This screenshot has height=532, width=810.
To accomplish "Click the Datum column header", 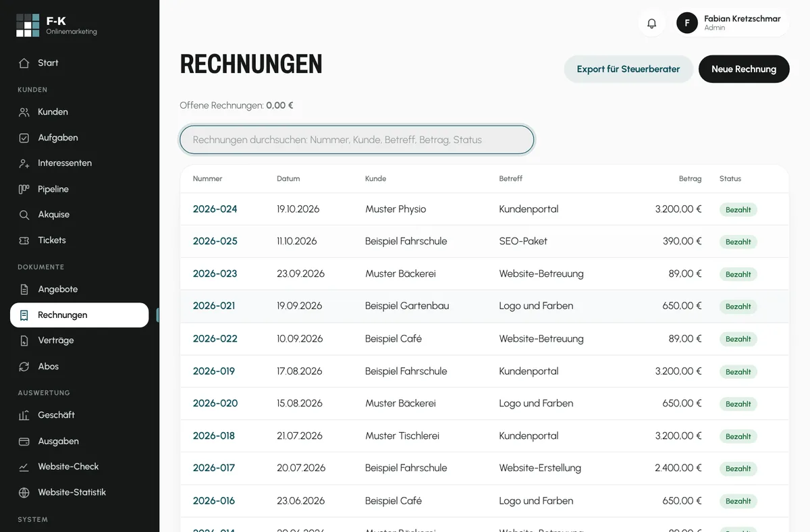I will pyautogui.click(x=288, y=179).
